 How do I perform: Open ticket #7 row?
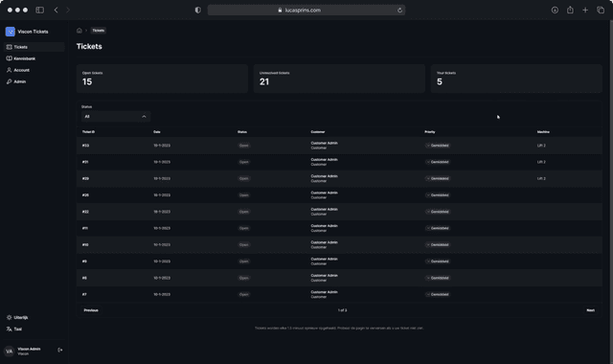click(x=339, y=294)
